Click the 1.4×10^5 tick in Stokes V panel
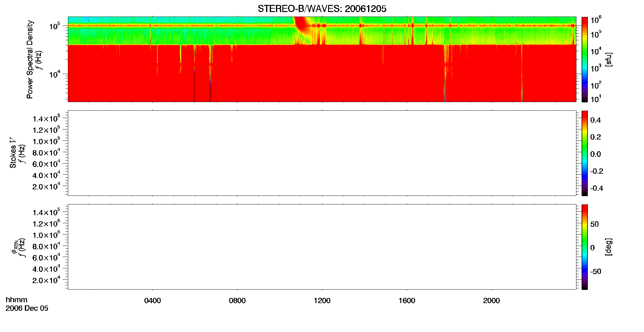The width and height of the screenshot is (644, 332). [46, 118]
